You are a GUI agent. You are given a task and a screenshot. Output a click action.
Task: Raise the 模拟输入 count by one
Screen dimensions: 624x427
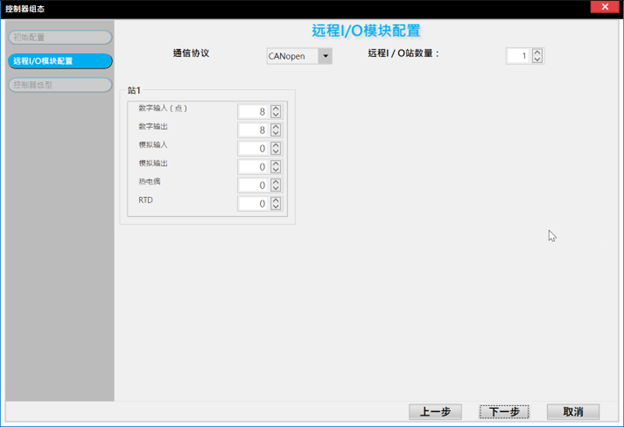click(x=276, y=145)
